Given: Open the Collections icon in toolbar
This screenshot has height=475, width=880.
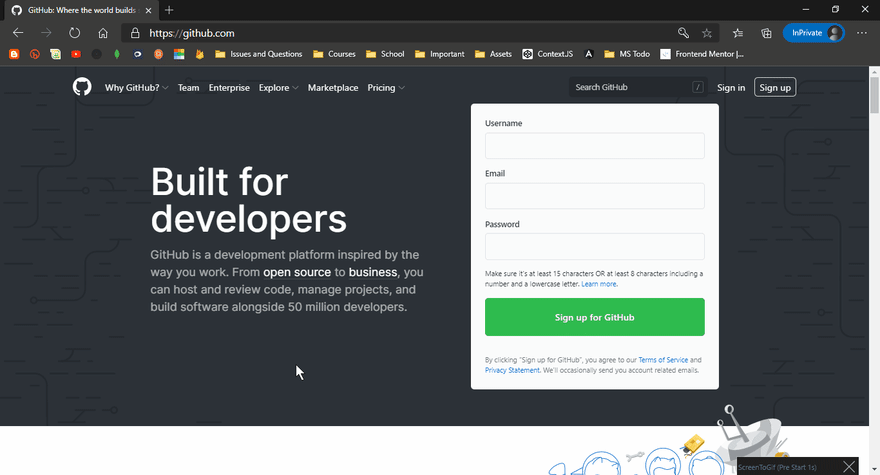Looking at the screenshot, I should point(766,33).
